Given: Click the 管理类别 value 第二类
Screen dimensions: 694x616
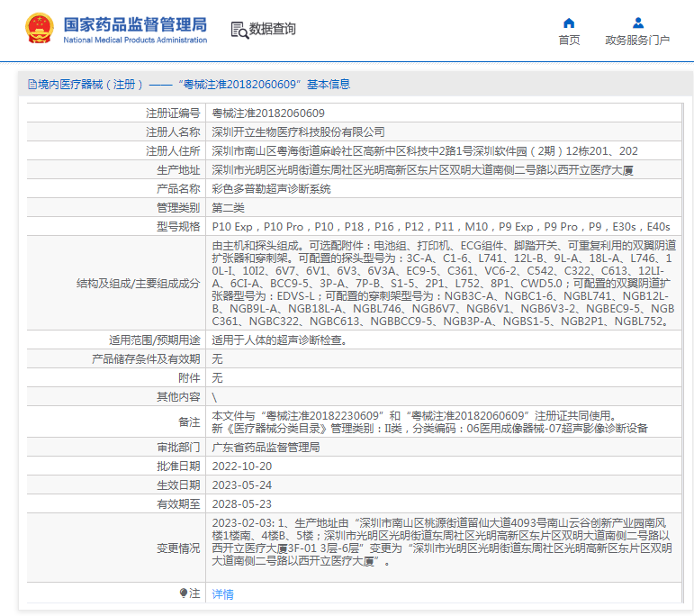Looking at the screenshot, I should click(229, 208).
